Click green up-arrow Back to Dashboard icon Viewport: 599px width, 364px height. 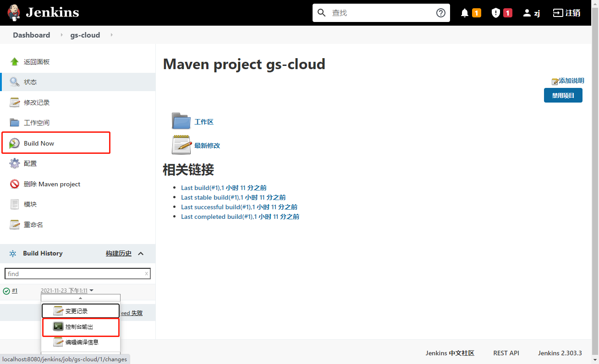point(15,62)
